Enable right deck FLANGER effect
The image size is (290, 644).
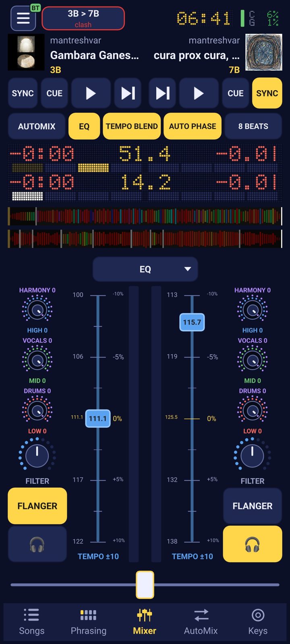click(253, 506)
